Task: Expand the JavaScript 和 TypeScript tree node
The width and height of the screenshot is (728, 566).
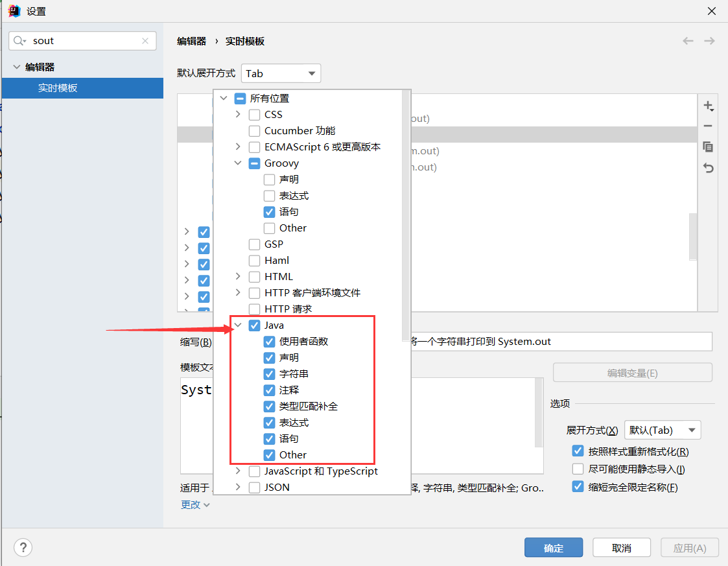Action: click(x=238, y=471)
